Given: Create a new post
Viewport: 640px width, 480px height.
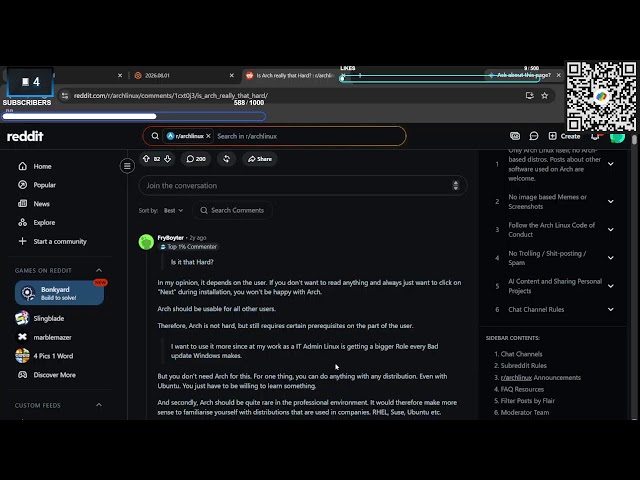Looking at the screenshot, I should (x=565, y=136).
